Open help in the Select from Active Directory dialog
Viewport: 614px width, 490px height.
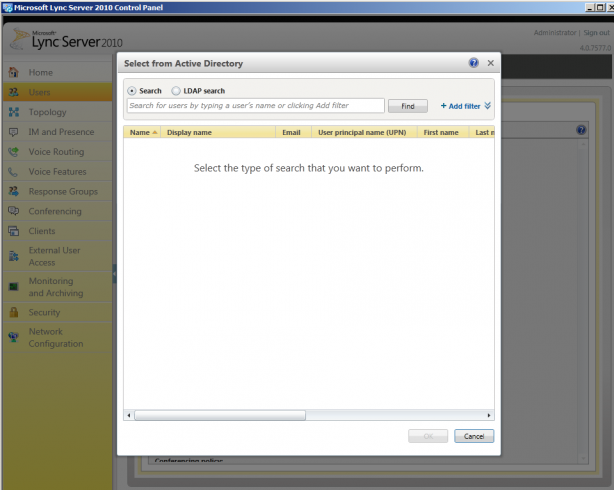[x=474, y=63]
